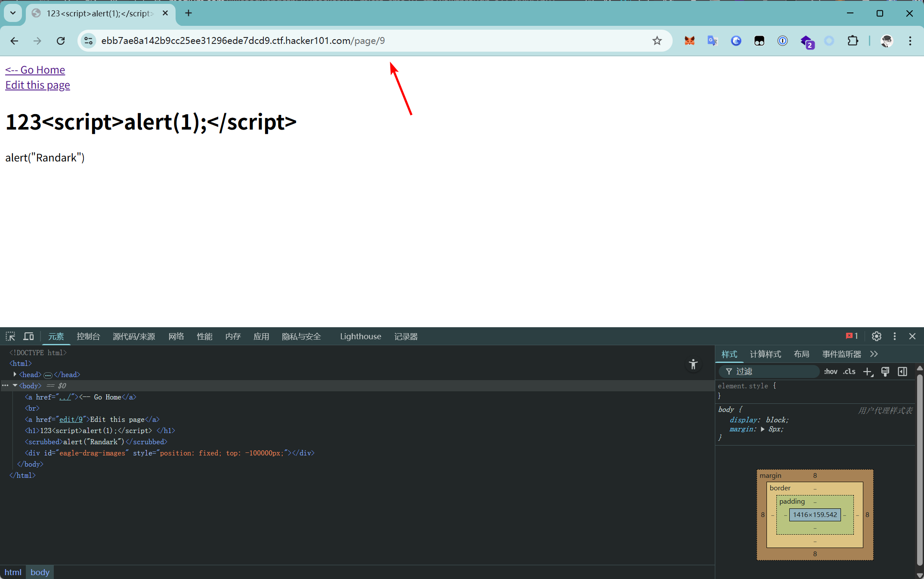The width and height of the screenshot is (924, 579).
Task: Select the 样式 styles tab
Action: tap(729, 354)
